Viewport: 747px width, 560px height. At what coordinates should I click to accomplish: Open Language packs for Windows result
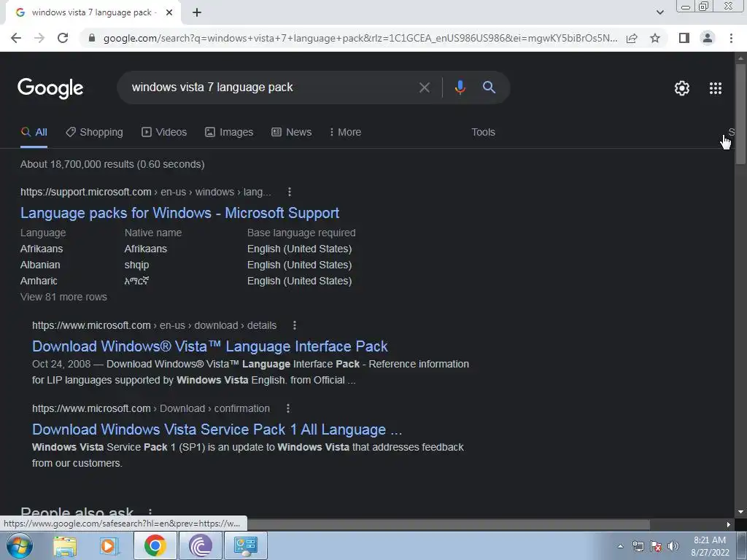tap(179, 213)
